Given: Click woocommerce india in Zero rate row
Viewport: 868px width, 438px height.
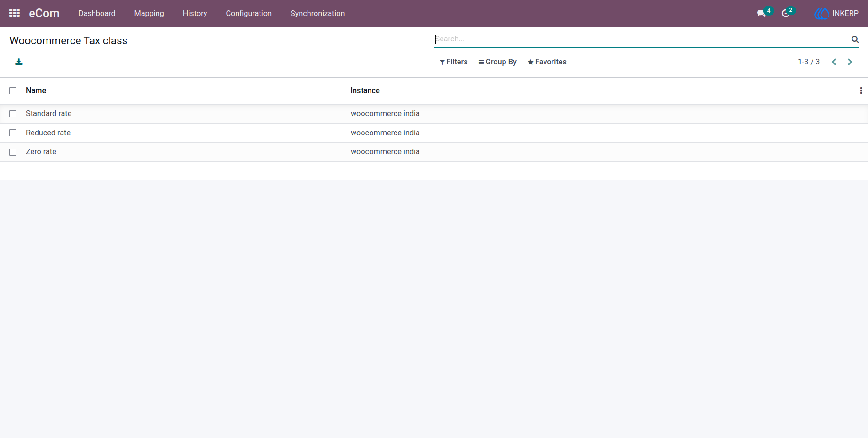Looking at the screenshot, I should coord(385,152).
